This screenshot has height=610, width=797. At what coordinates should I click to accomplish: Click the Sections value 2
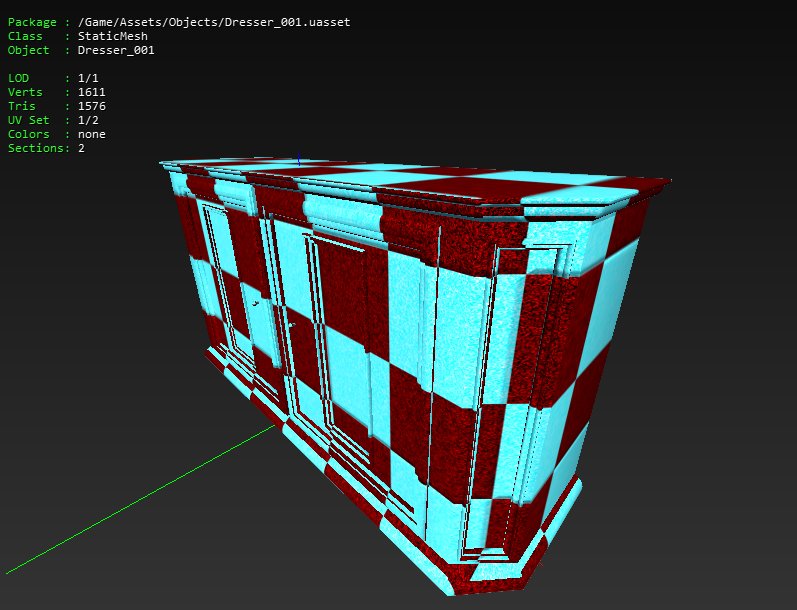81,148
